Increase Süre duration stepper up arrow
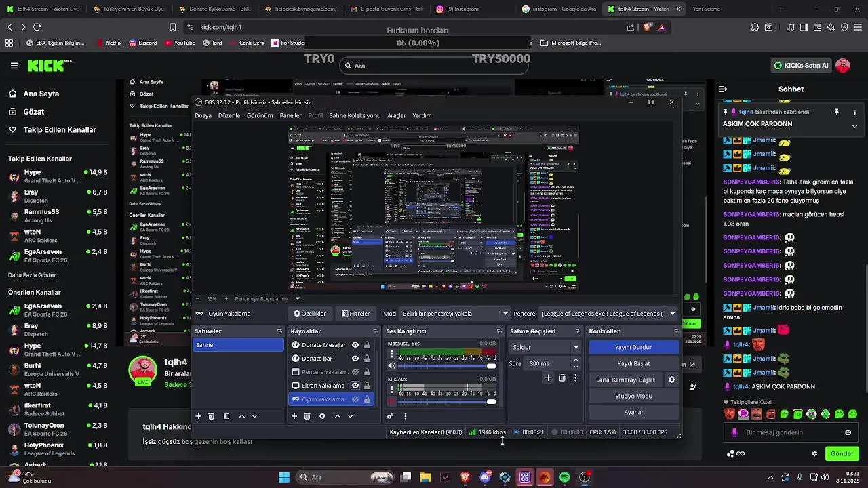The height and width of the screenshot is (488, 868). click(x=576, y=361)
